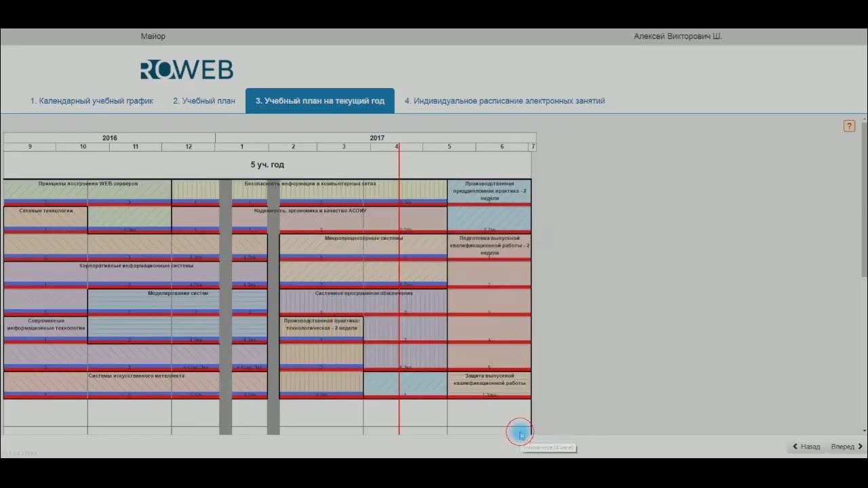The width and height of the screenshot is (868, 488).
Task: Click month 7 column header
Action: (x=533, y=147)
